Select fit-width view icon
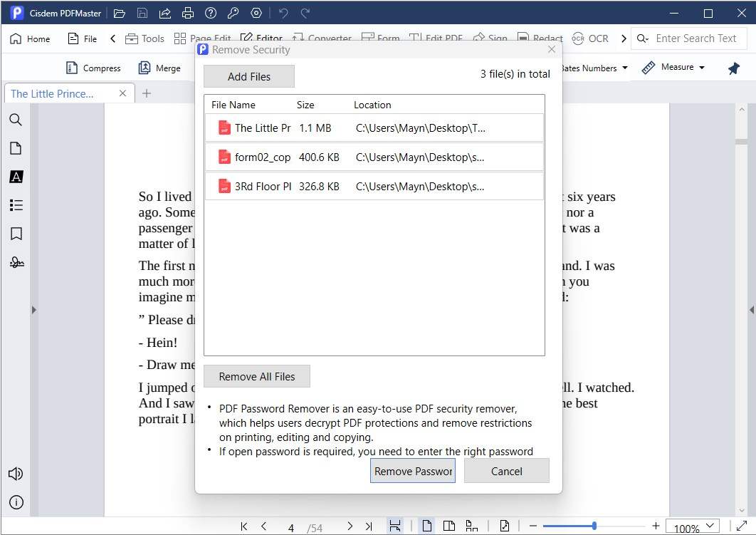The height and width of the screenshot is (535, 756). pyautogui.click(x=395, y=526)
